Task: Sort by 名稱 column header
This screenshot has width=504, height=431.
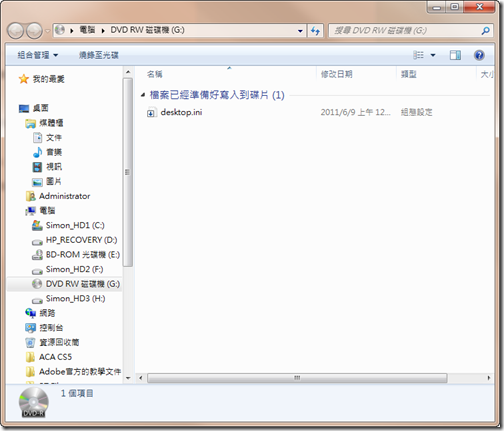Action: coord(155,74)
